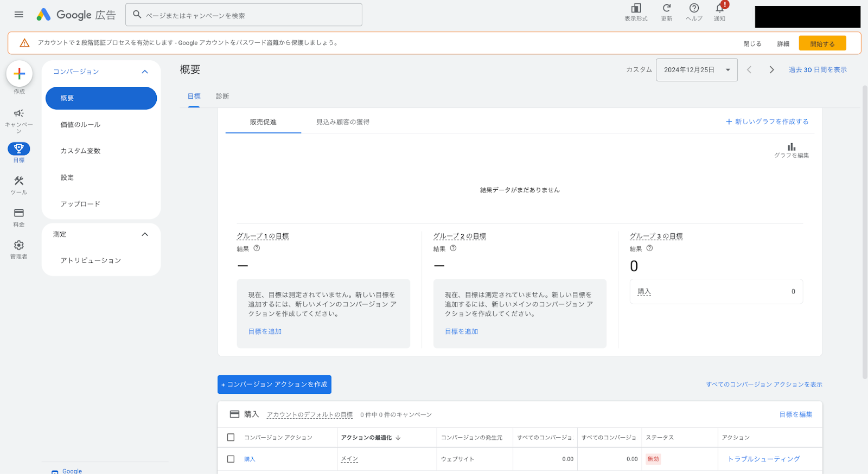Screen dimensions: 868x474
Task: Click the ステータス column header
Action: click(x=659, y=438)
